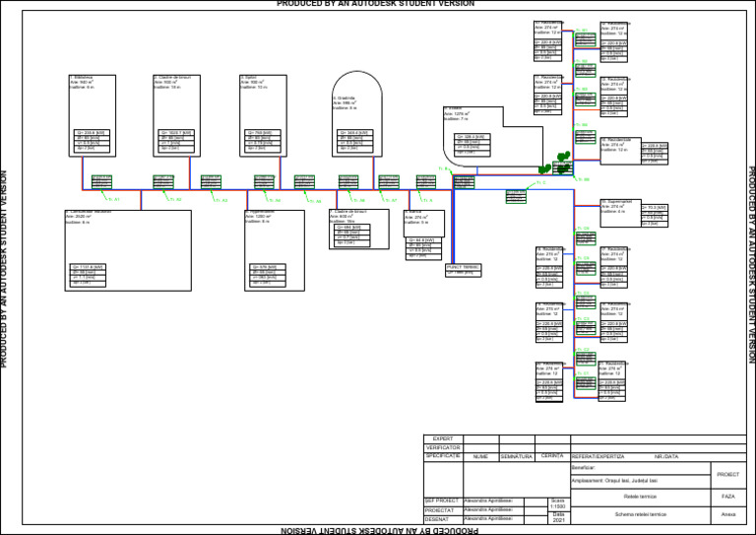Click the Rețele termice title
756x535 pixels.
(640, 497)
